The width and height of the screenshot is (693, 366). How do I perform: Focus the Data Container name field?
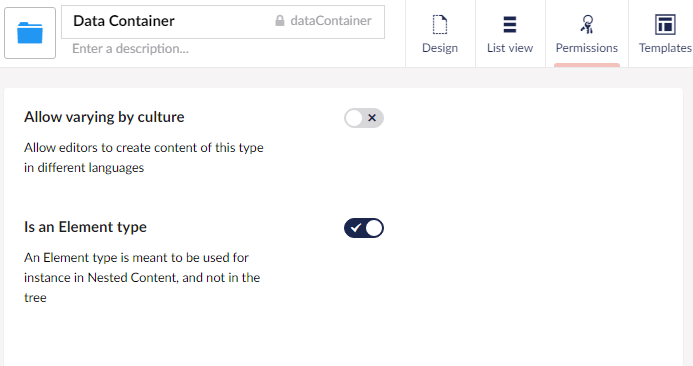point(168,21)
